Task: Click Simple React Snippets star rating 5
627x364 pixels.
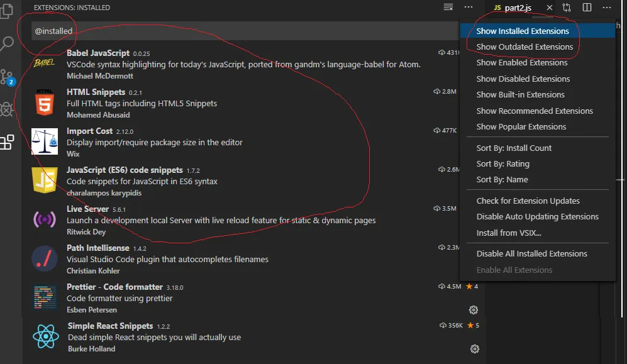Action: pyautogui.click(x=474, y=325)
